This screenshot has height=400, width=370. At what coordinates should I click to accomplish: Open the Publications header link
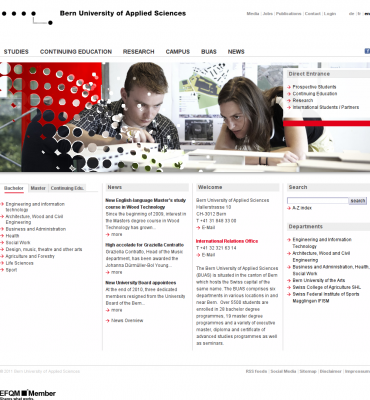tap(288, 14)
